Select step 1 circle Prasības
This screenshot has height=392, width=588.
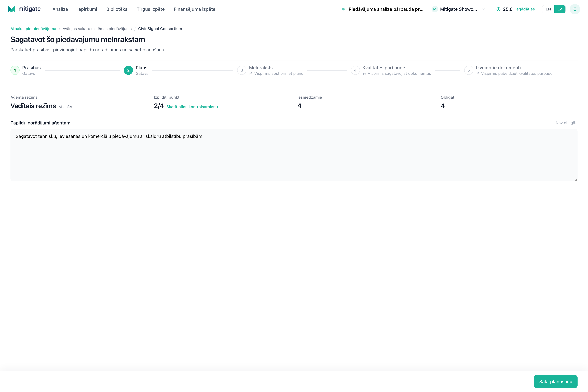(15, 70)
